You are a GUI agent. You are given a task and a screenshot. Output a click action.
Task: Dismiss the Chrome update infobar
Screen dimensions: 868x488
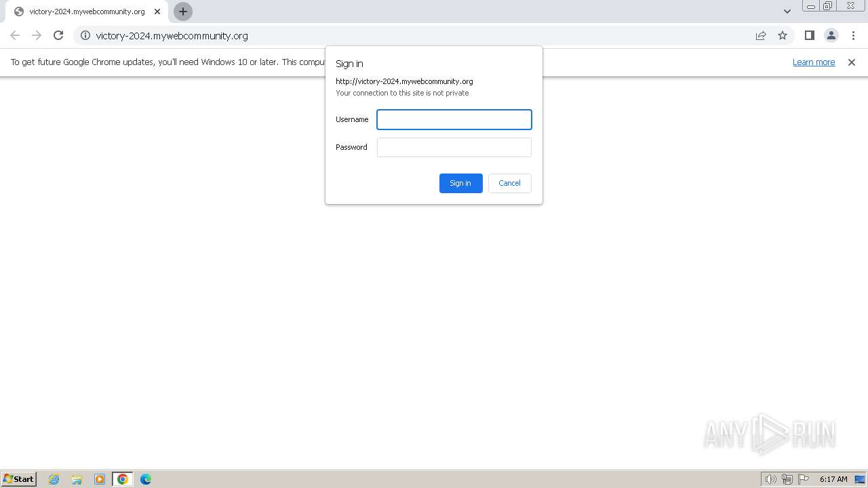point(852,62)
